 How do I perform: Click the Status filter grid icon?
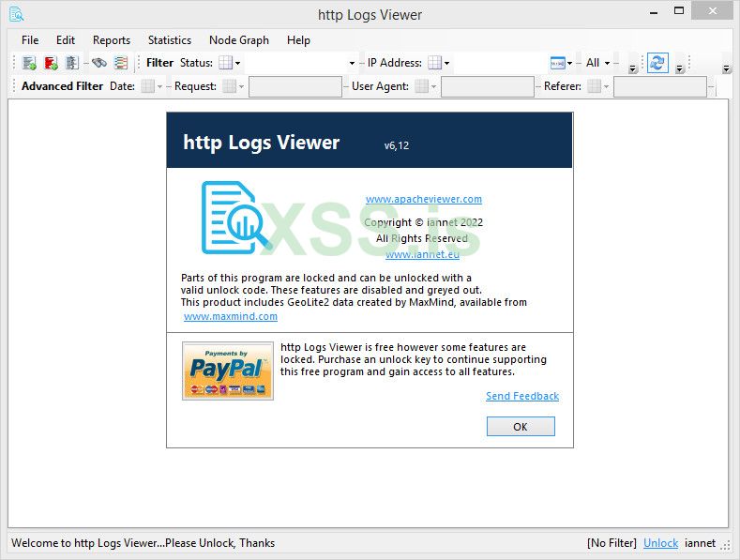pos(226,63)
